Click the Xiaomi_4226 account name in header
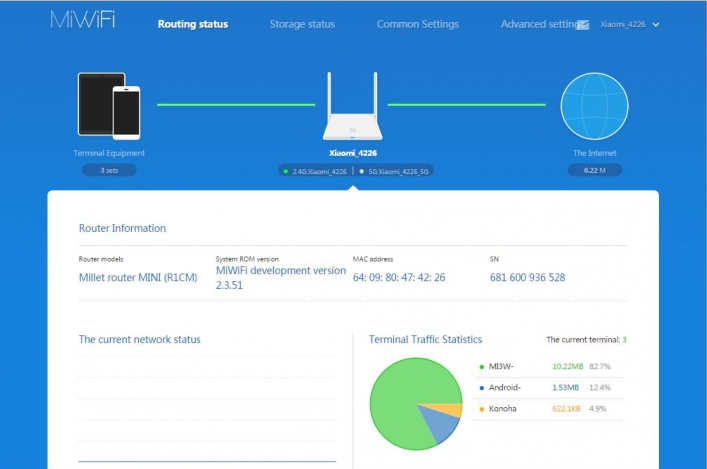This screenshot has width=707, height=469. (623, 24)
